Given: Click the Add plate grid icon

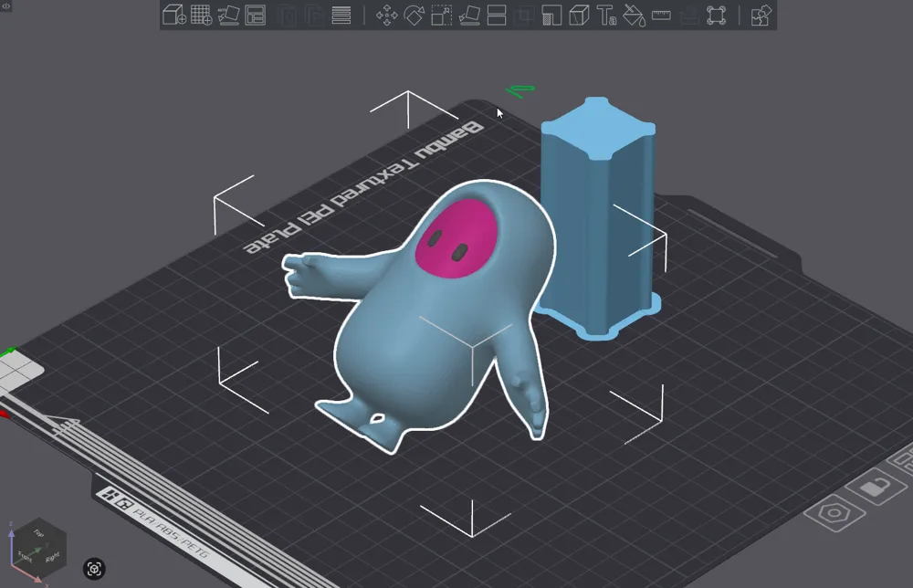Looking at the screenshot, I should (x=202, y=16).
